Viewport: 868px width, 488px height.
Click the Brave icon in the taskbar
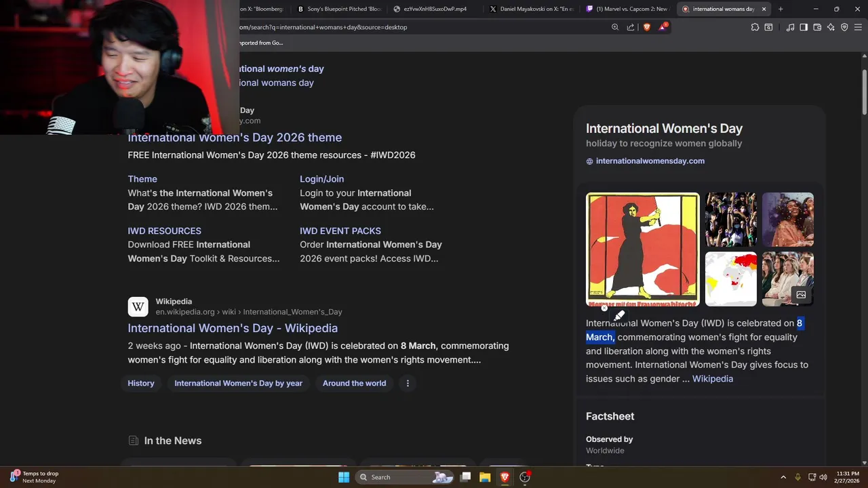coord(505,477)
